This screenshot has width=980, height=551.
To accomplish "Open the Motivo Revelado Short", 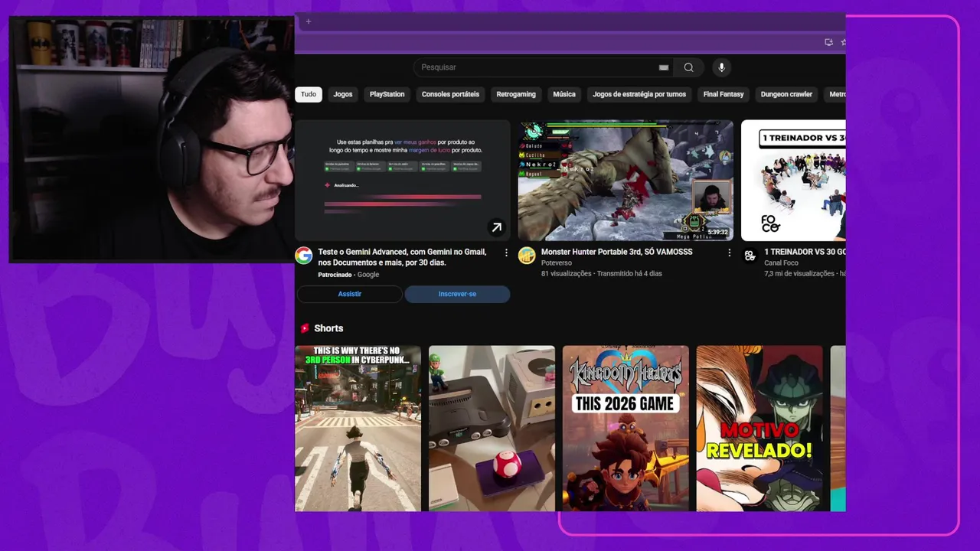I will [759, 428].
